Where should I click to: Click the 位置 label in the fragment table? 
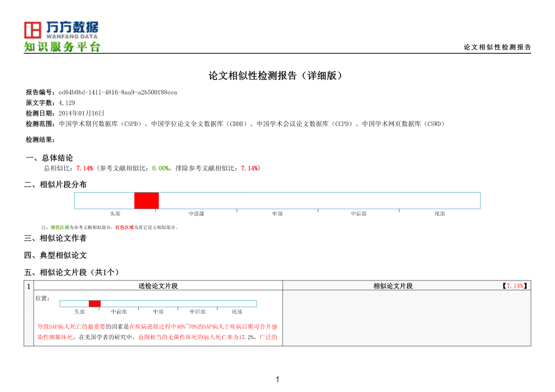pos(42,298)
